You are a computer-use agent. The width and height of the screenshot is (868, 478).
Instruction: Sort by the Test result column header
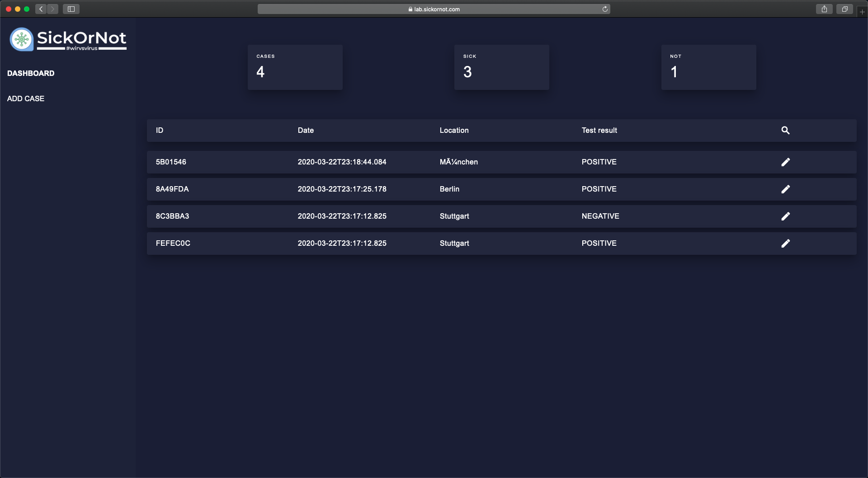tap(599, 130)
